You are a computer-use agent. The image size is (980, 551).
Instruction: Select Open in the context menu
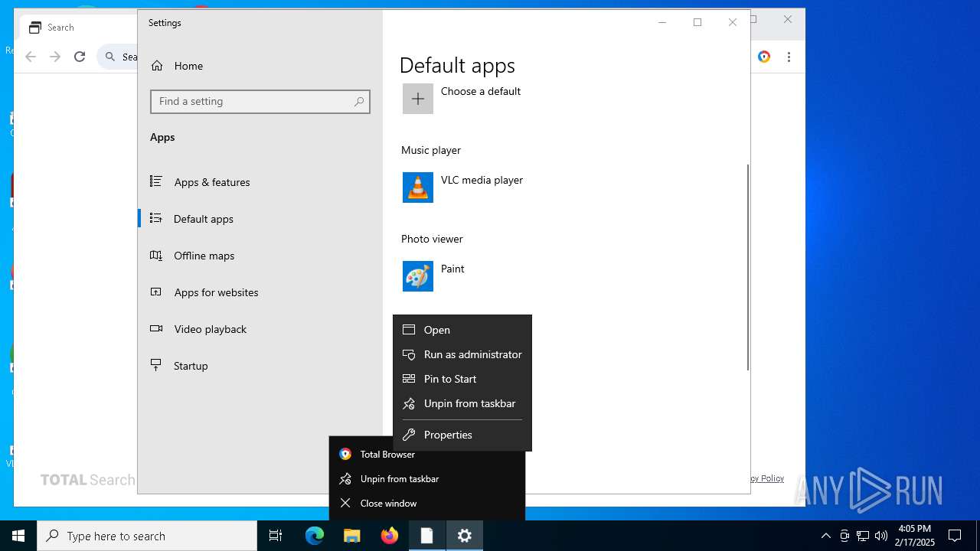[462, 330]
